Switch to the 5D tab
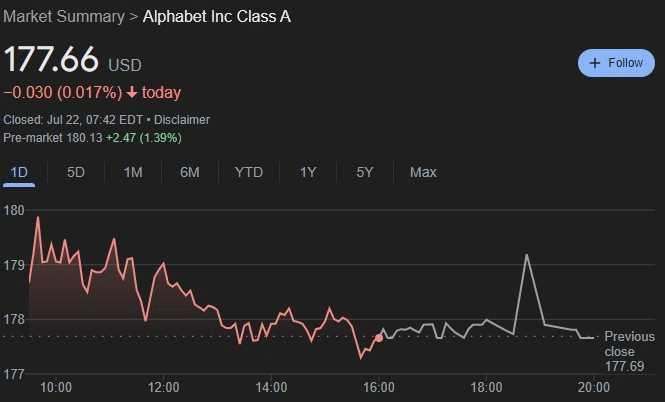 (75, 172)
